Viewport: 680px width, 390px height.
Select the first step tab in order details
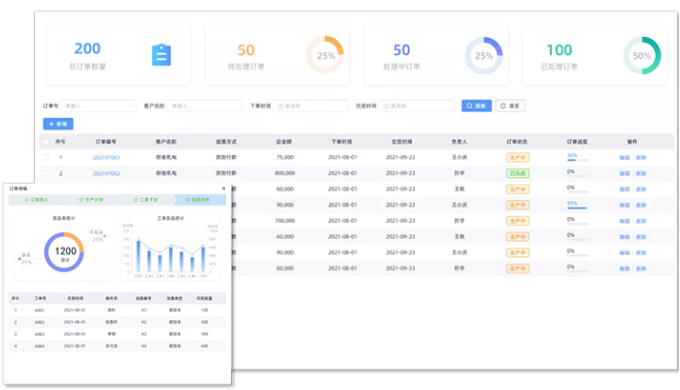click(x=36, y=200)
